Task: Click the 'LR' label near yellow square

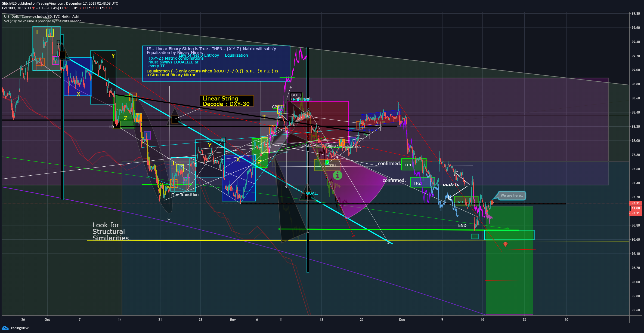Action: [x=112, y=127]
